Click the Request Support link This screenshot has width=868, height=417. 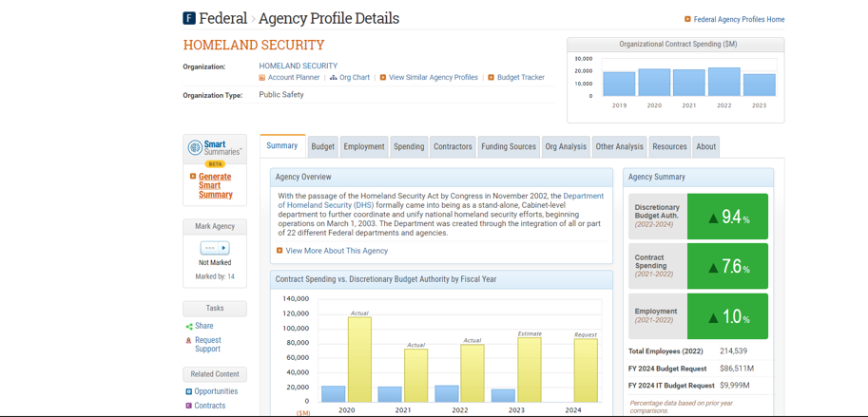[207, 345]
